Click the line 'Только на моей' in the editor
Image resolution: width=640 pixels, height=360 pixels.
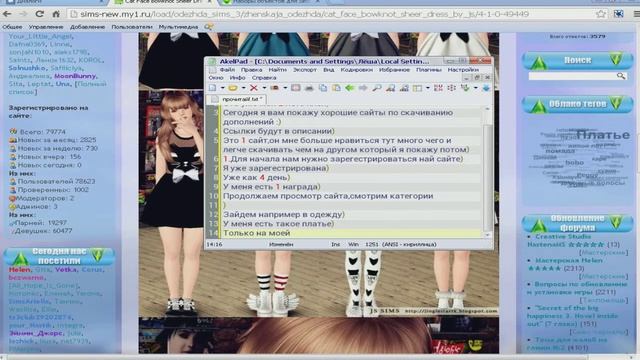(256, 233)
